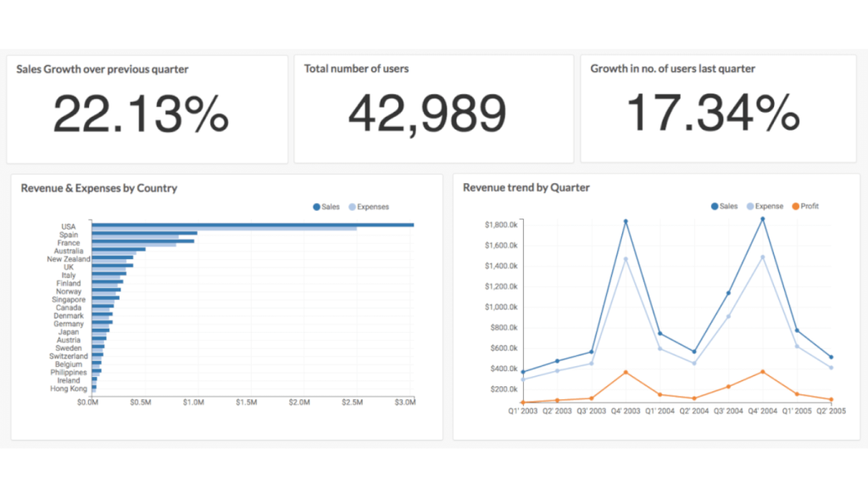Click the "Revenue trend by Quarter" title
The height and width of the screenshot is (488, 868).
pyautogui.click(x=526, y=187)
